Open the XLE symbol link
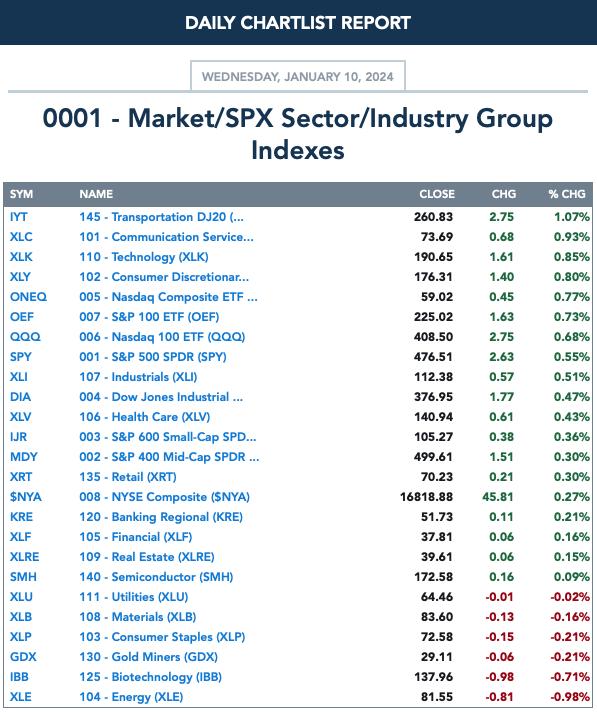This screenshot has height=712, width=597. [x=21, y=697]
